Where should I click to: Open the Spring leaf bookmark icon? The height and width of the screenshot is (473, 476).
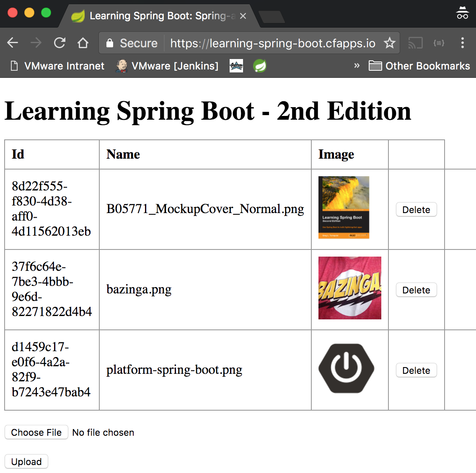259,66
